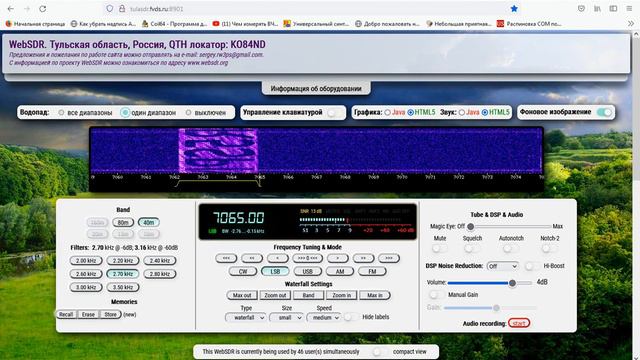Select the 40m band
The height and width of the screenshot is (360, 640).
click(x=149, y=222)
